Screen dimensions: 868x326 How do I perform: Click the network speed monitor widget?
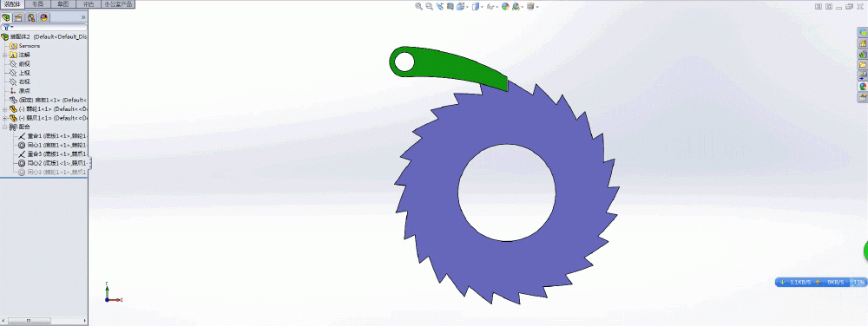(x=821, y=282)
